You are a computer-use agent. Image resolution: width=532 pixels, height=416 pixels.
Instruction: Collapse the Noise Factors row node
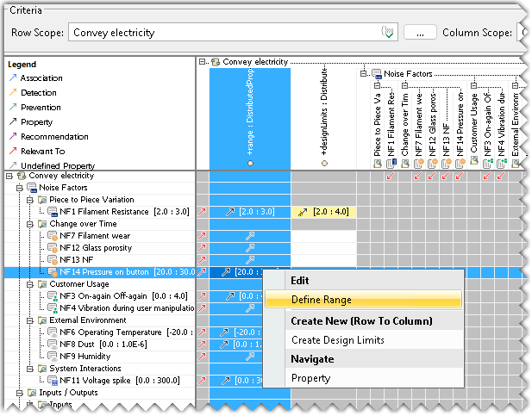[20, 188]
